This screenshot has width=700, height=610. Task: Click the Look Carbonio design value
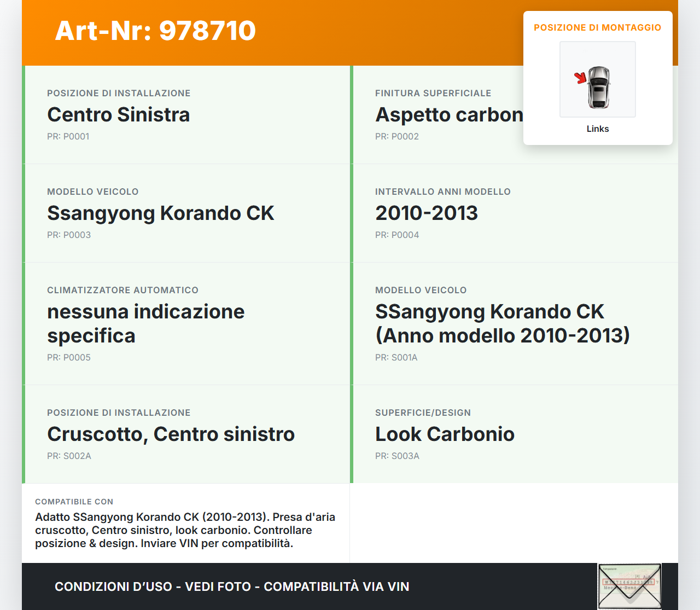(444, 434)
